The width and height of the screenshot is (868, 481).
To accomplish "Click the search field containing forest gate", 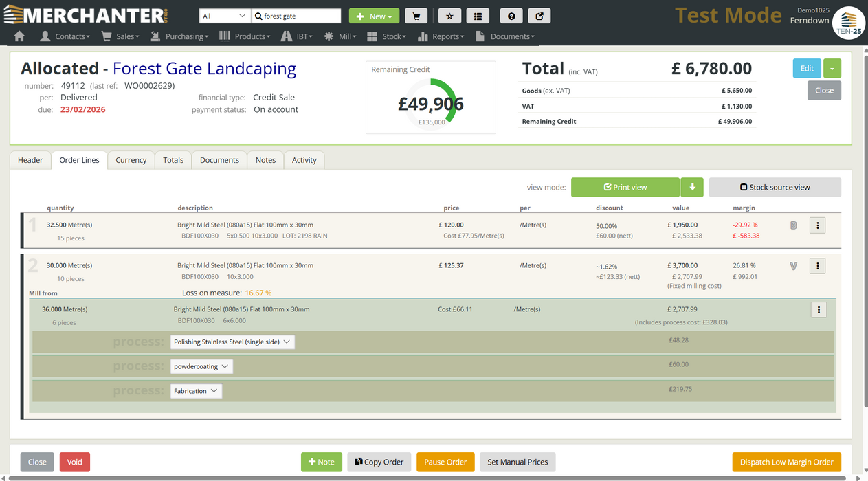I will tap(296, 16).
